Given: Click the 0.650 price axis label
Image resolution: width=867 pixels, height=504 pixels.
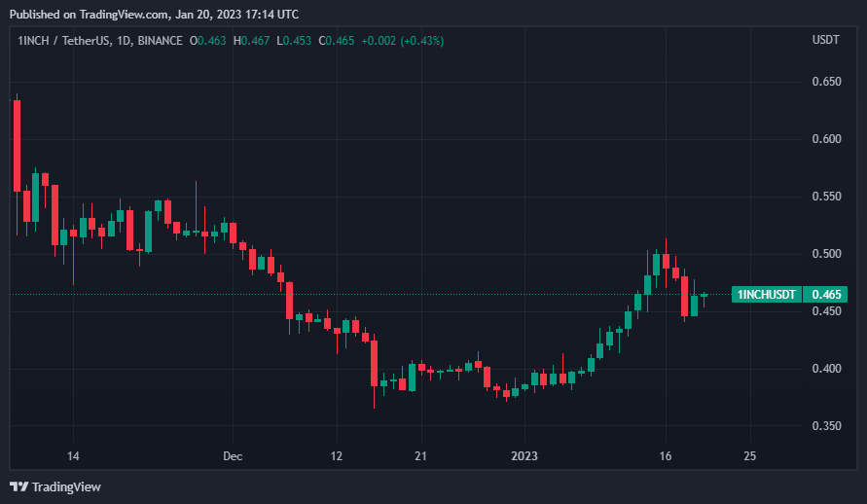Looking at the screenshot, I should (827, 82).
